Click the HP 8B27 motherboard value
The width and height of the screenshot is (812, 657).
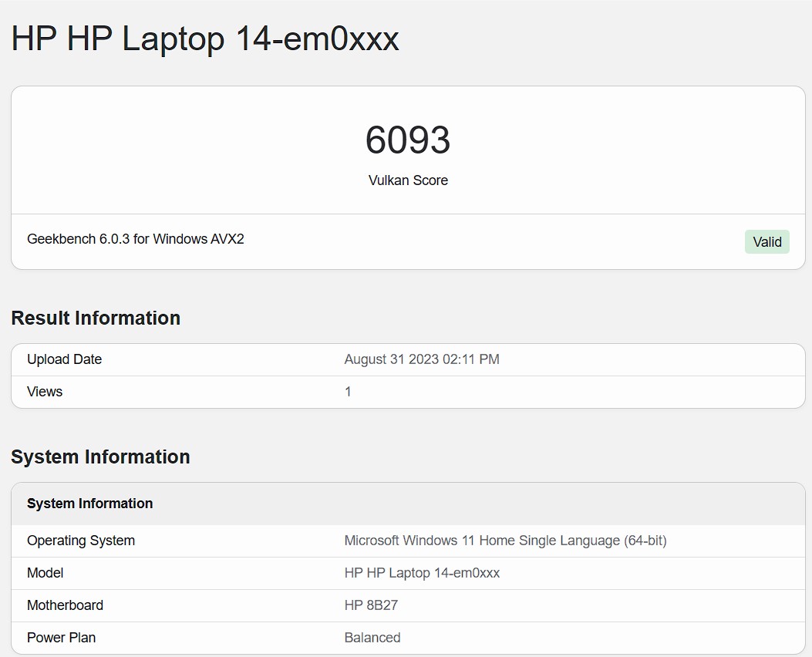tap(372, 605)
